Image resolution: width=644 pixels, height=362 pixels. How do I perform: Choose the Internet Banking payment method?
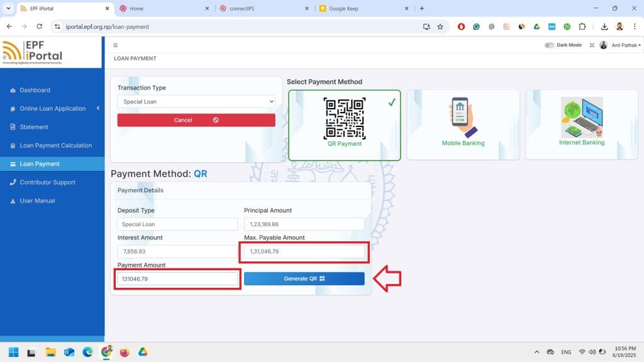[582, 124]
